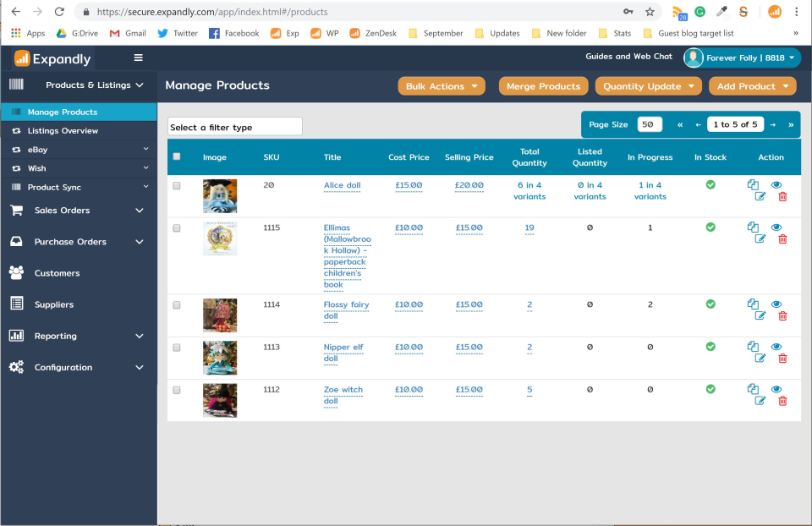This screenshot has height=526, width=812.
Task: Open the Alice doll product link
Action: pyautogui.click(x=341, y=184)
